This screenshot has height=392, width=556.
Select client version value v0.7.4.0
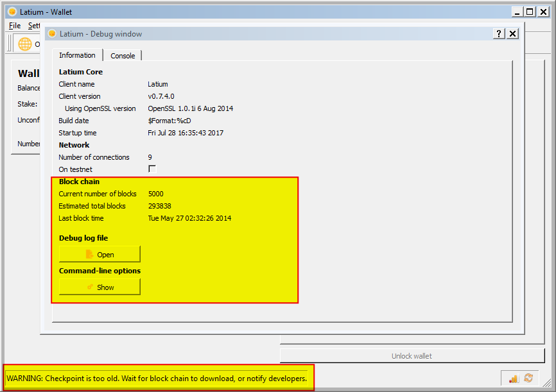[161, 96]
